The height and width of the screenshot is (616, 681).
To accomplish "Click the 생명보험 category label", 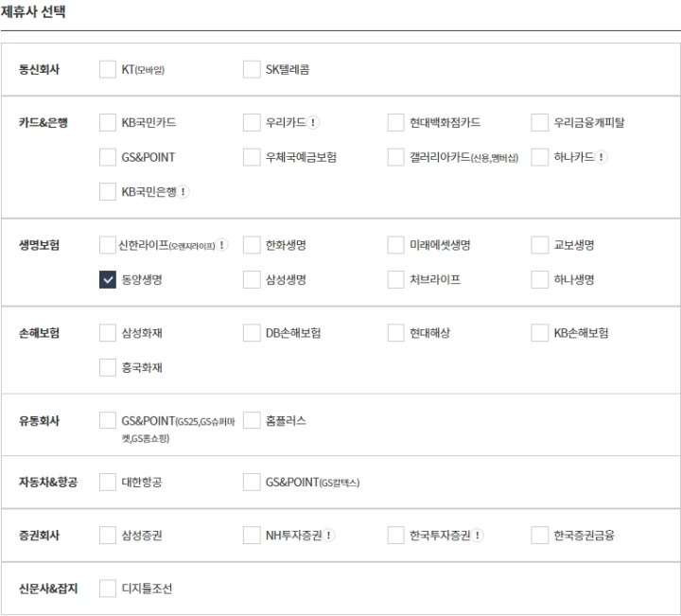I will point(39,245).
